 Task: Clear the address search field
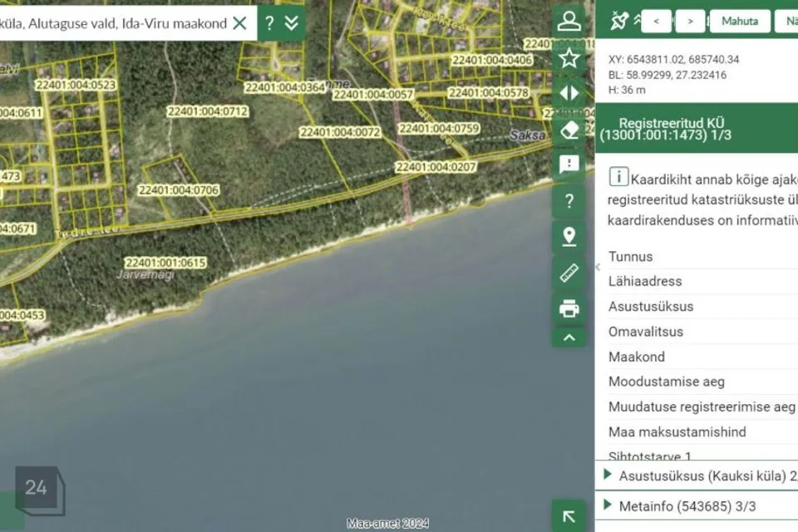tap(239, 22)
